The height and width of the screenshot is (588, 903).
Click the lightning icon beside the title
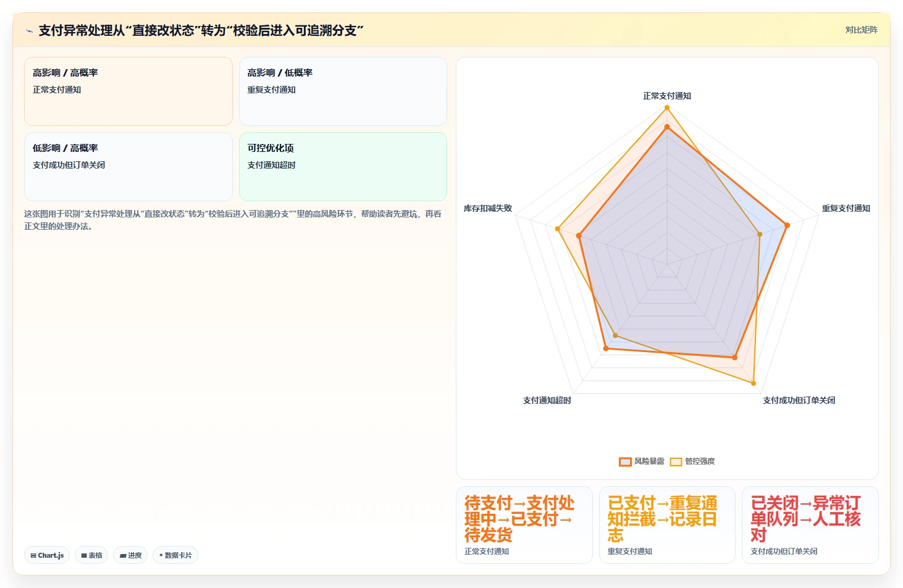click(x=29, y=31)
